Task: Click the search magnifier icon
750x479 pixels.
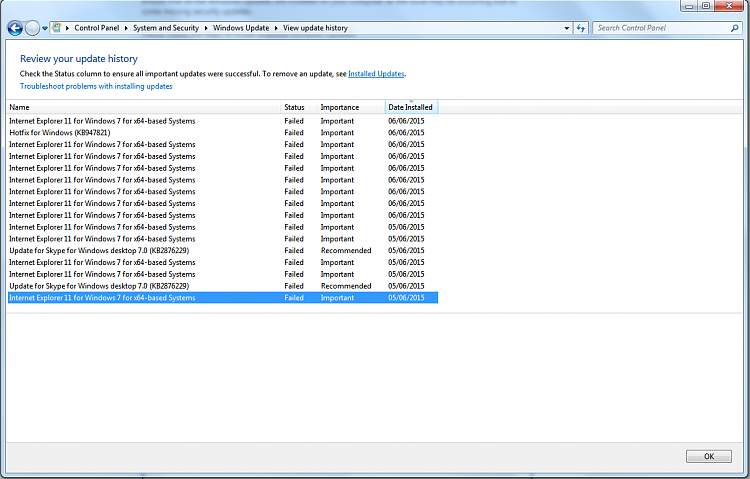Action: pyautogui.click(x=735, y=28)
